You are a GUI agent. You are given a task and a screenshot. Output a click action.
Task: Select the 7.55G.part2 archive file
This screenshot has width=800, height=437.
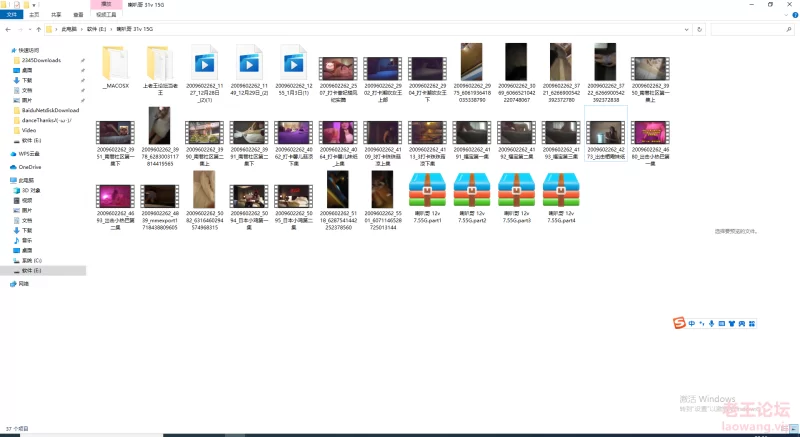coord(472,198)
